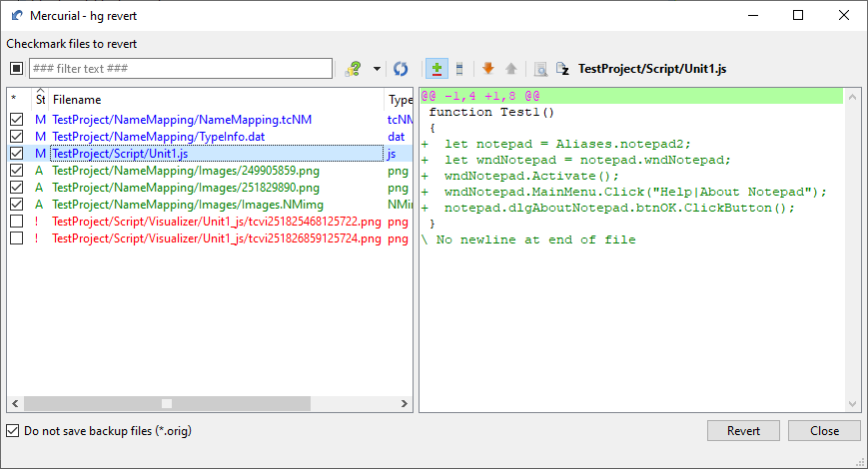Go to previous change gray up arrow
Viewport: 868px width, 469px height.
(x=511, y=69)
